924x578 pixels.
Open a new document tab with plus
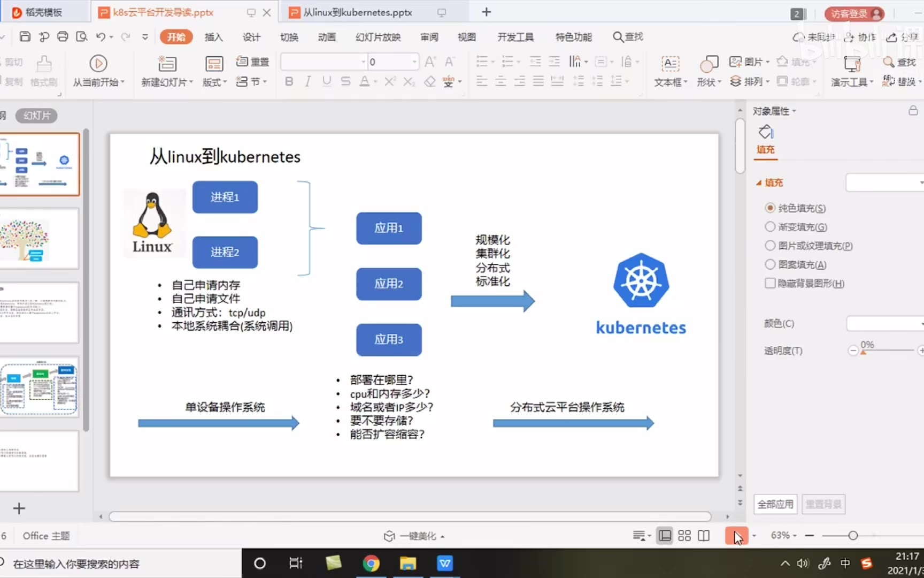coord(486,12)
